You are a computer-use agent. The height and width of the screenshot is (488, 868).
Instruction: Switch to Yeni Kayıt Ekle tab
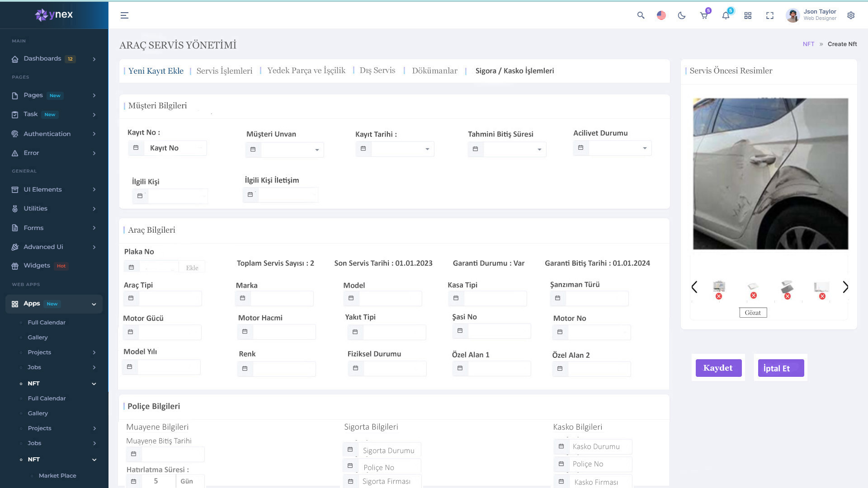(156, 71)
